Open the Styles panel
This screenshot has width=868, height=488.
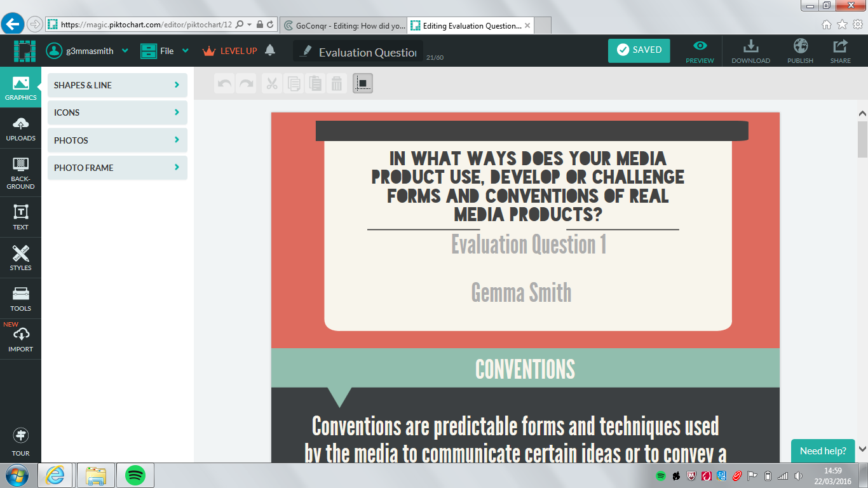point(20,258)
